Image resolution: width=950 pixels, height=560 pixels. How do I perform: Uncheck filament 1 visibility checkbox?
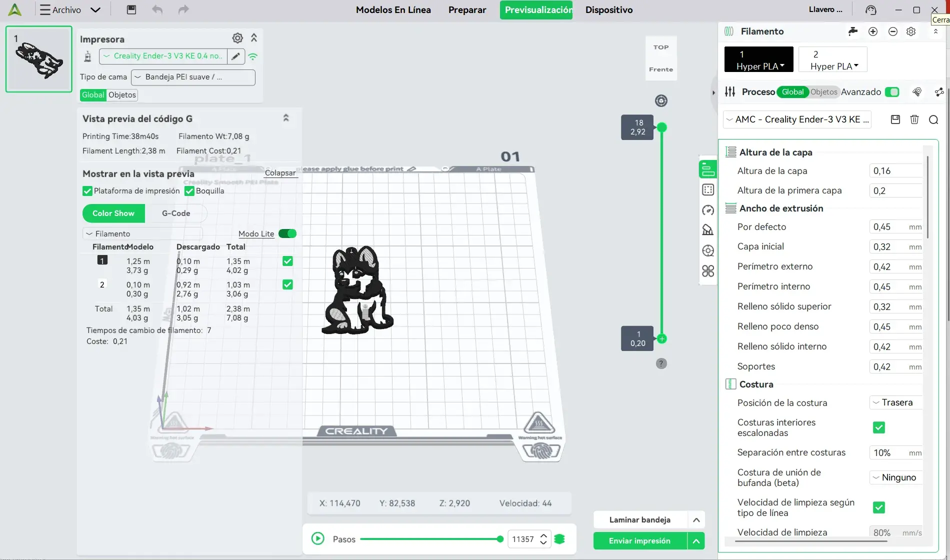click(287, 261)
